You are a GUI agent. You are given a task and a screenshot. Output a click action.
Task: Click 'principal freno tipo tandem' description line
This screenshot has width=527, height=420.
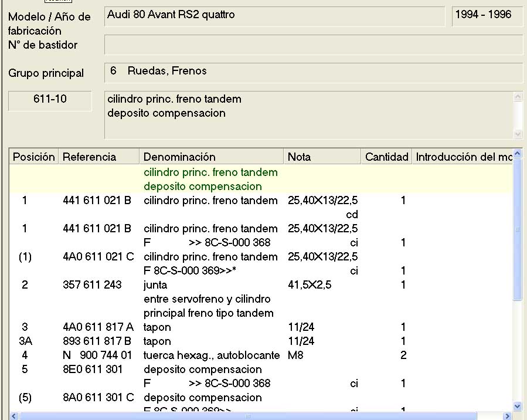tap(208, 313)
